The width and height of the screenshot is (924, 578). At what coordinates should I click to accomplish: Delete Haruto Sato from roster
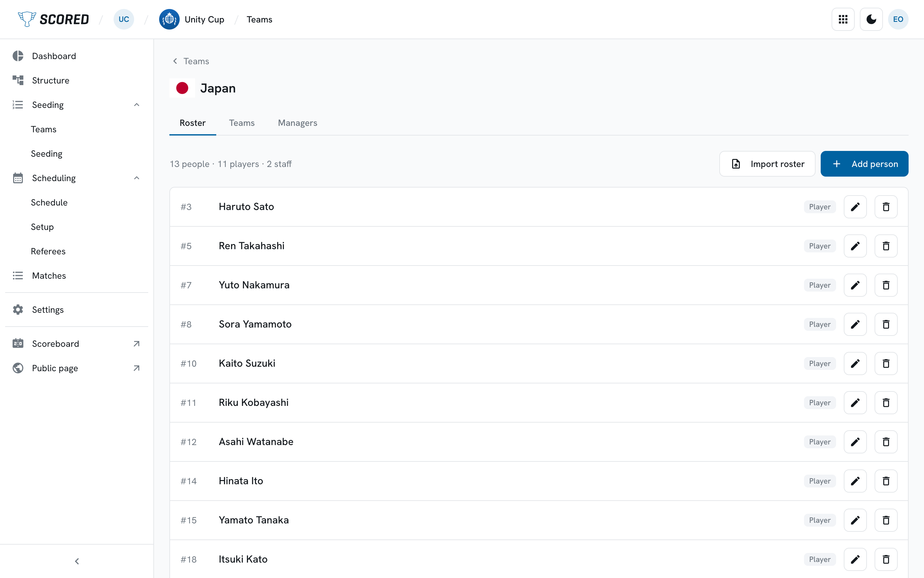point(886,207)
